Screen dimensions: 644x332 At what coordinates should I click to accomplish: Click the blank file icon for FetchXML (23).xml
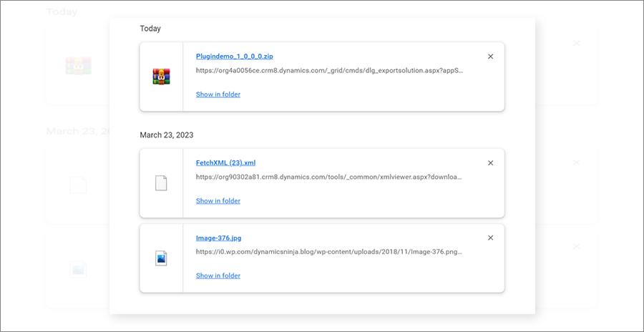pyautogui.click(x=161, y=183)
